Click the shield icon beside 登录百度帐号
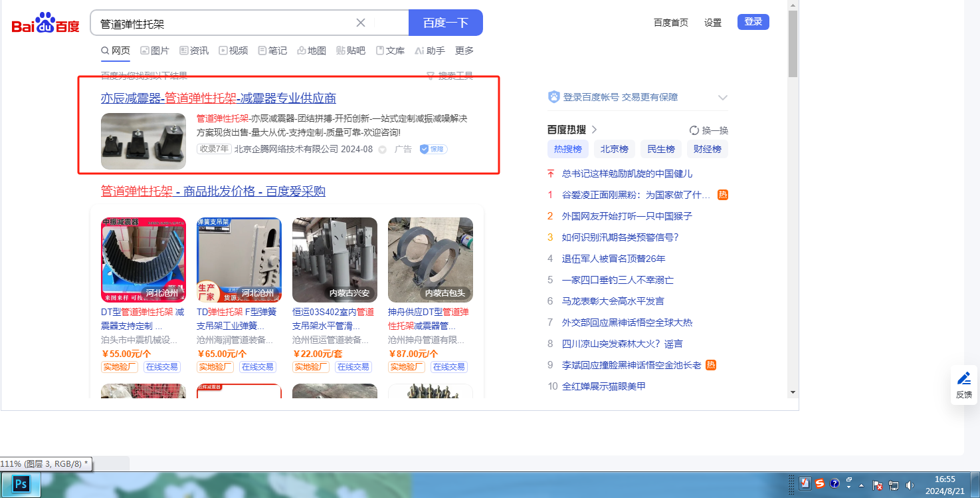 pyautogui.click(x=553, y=97)
